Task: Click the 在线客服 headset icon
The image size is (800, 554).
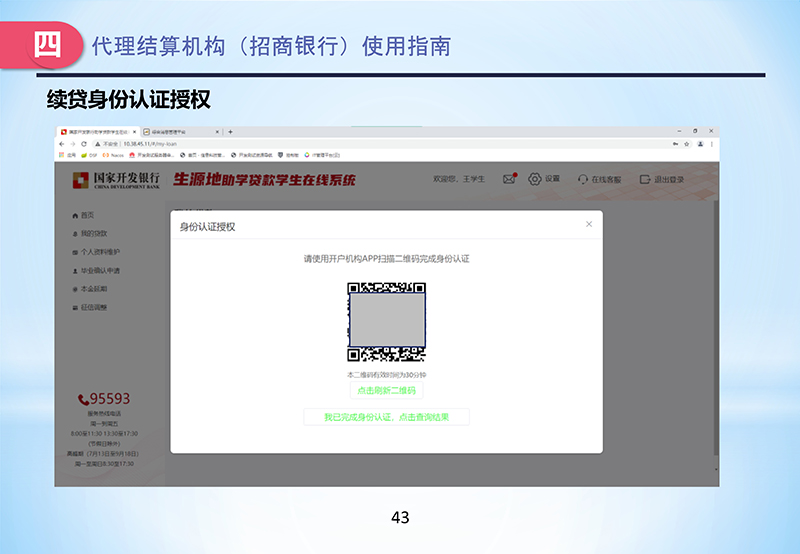Action: tap(583, 180)
